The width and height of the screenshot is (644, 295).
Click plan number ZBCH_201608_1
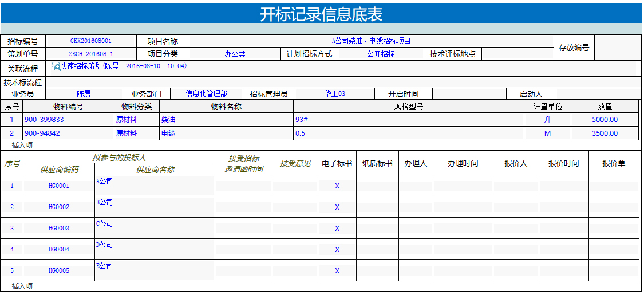(91, 54)
